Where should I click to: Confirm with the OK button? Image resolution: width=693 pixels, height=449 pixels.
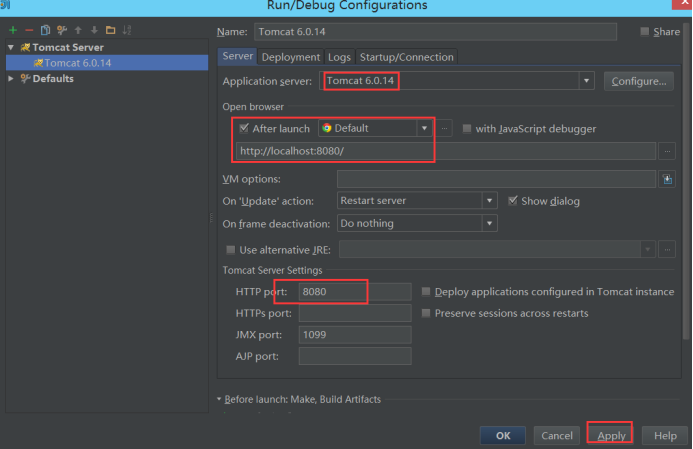[503, 436]
